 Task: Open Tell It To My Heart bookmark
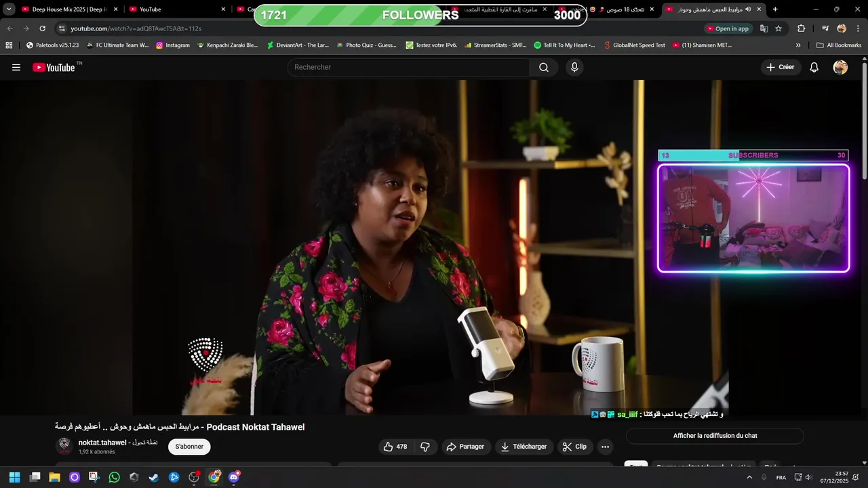pyautogui.click(x=564, y=45)
